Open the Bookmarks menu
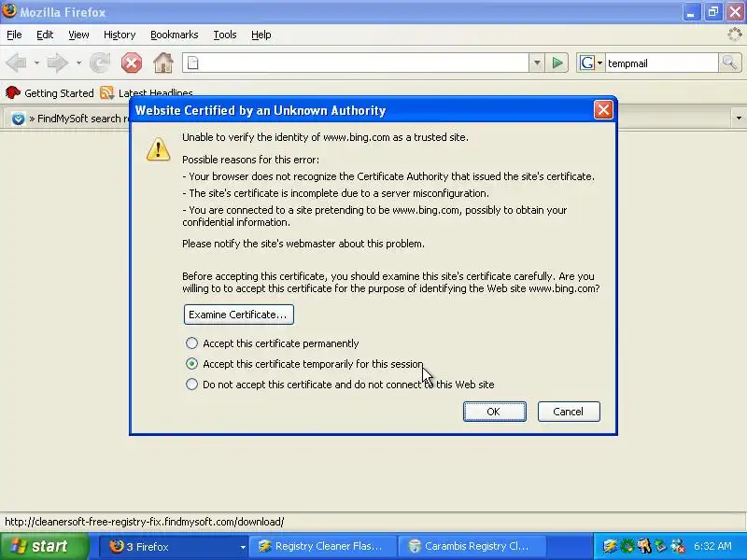Image resolution: width=747 pixels, height=560 pixels. [x=175, y=35]
